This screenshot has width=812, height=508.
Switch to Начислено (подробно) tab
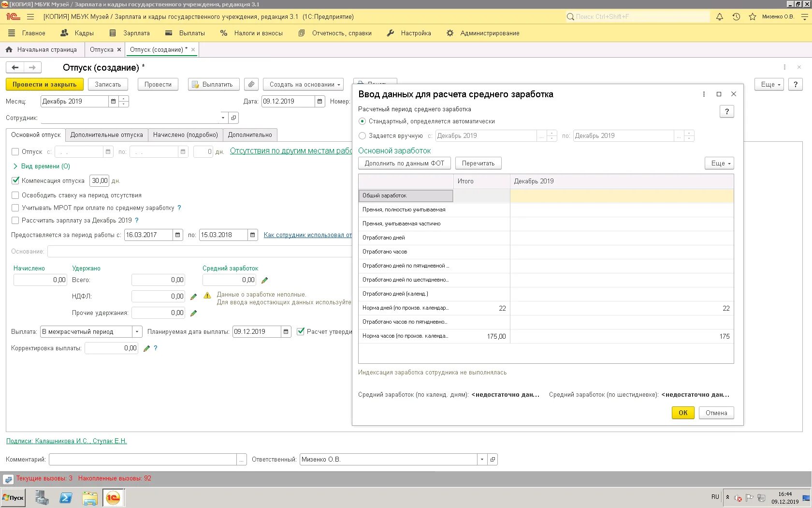(x=186, y=134)
